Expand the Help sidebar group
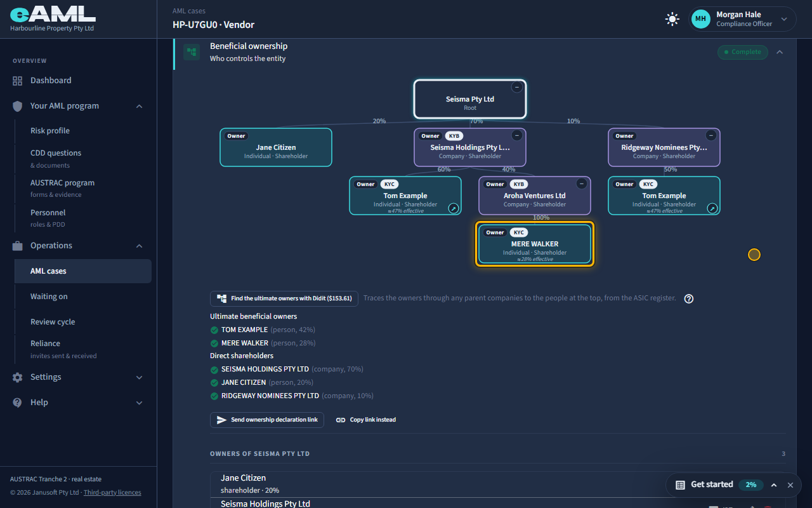 point(140,403)
